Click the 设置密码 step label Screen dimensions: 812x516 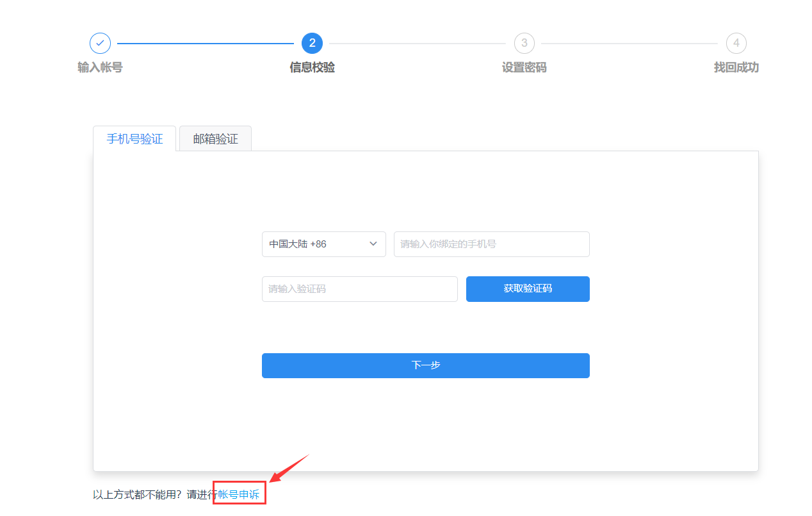[524, 67]
